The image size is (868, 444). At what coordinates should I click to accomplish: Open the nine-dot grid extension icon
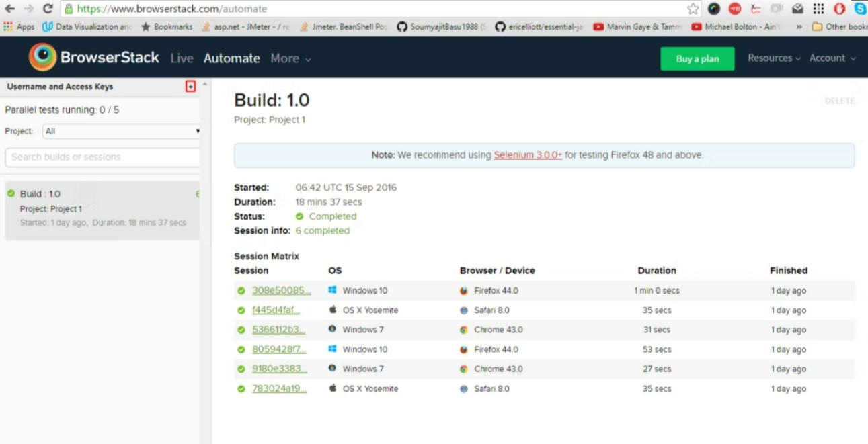click(x=818, y=9)
